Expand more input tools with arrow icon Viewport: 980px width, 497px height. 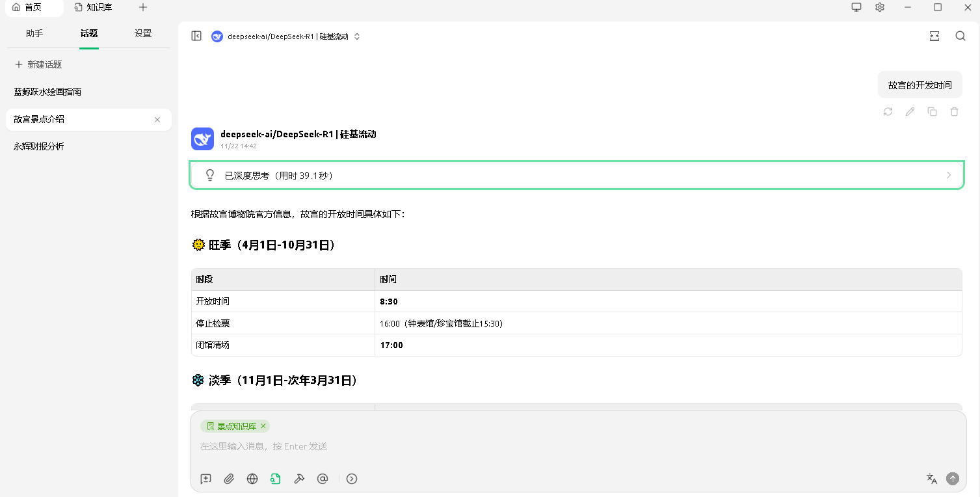click(352, 479)
